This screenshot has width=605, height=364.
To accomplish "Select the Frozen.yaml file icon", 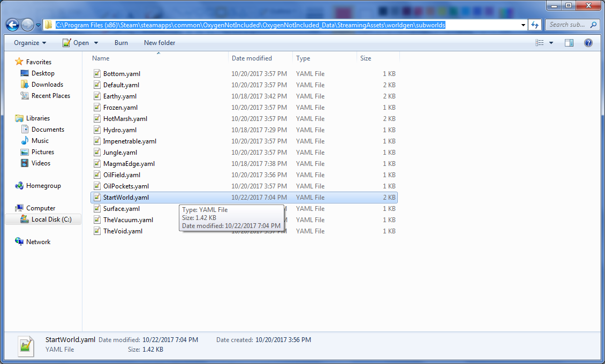I will [97, 107].
